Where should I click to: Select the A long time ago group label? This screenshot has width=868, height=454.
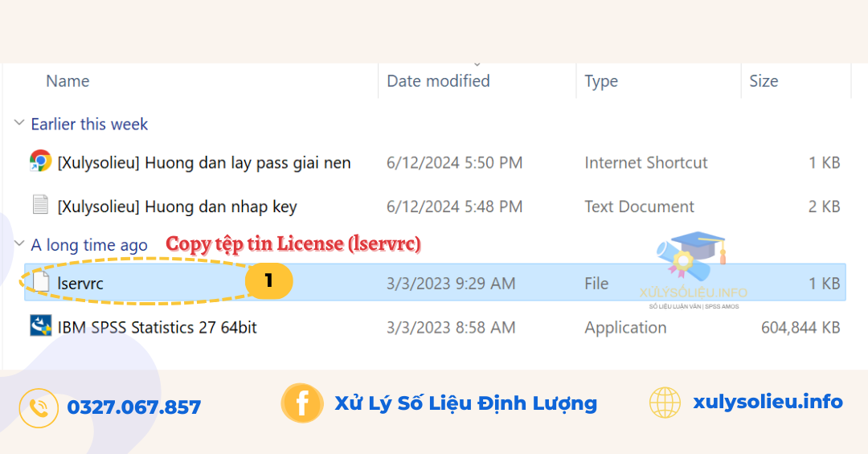tap(89, 245)
